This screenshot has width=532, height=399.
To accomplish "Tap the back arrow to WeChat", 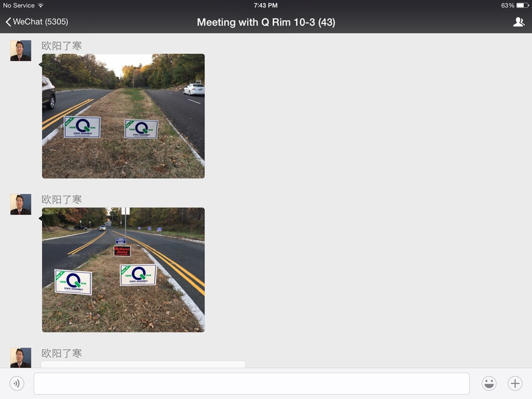I will 8,22.
